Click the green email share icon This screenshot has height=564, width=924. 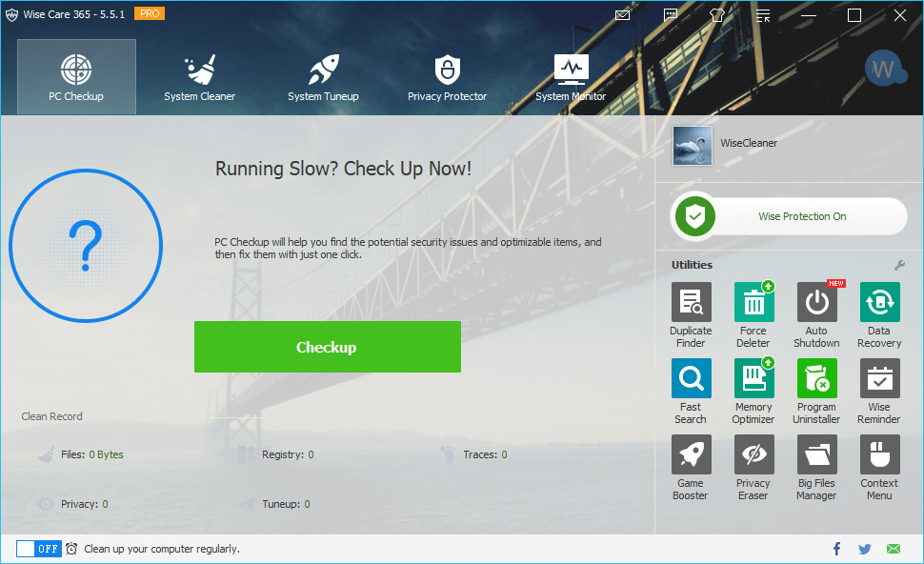point(894,549)
